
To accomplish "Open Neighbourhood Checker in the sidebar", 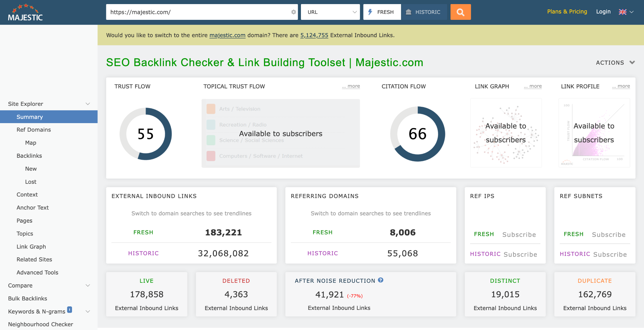I will tap(41, 324).
